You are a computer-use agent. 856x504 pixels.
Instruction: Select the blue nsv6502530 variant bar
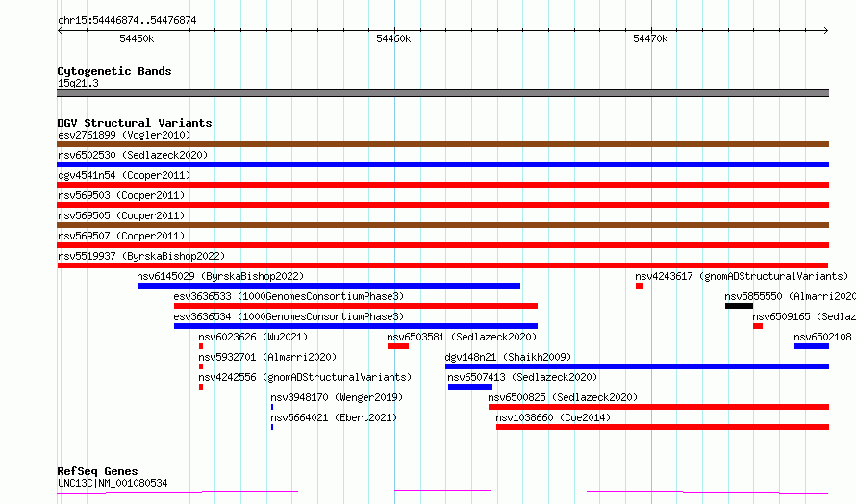[x=442, y=164]
